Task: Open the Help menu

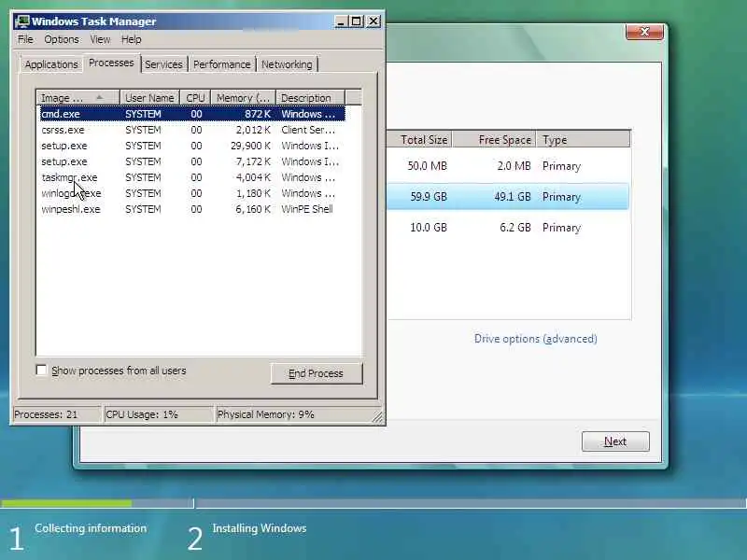Action: pyautogui.click(x=131, y=39)
